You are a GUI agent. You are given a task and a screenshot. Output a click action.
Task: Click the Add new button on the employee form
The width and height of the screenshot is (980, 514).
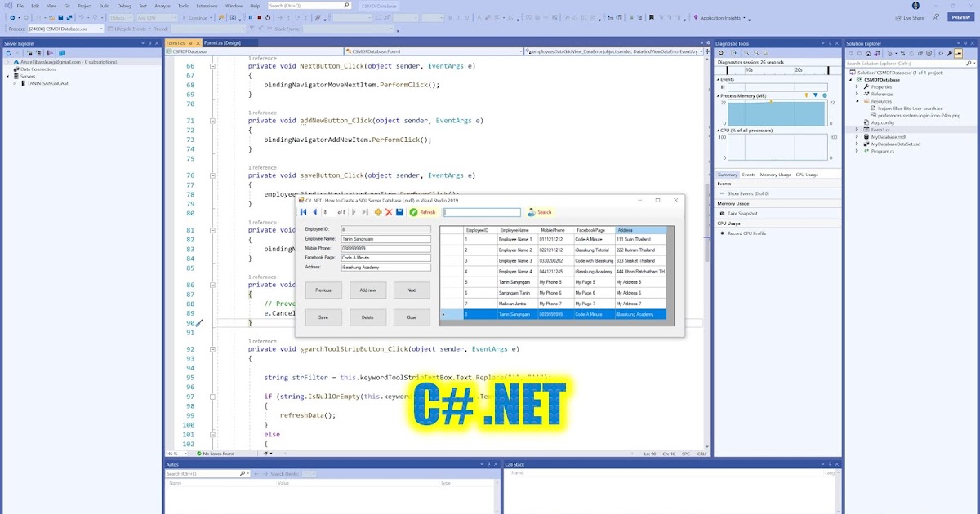tap(367, 290)
